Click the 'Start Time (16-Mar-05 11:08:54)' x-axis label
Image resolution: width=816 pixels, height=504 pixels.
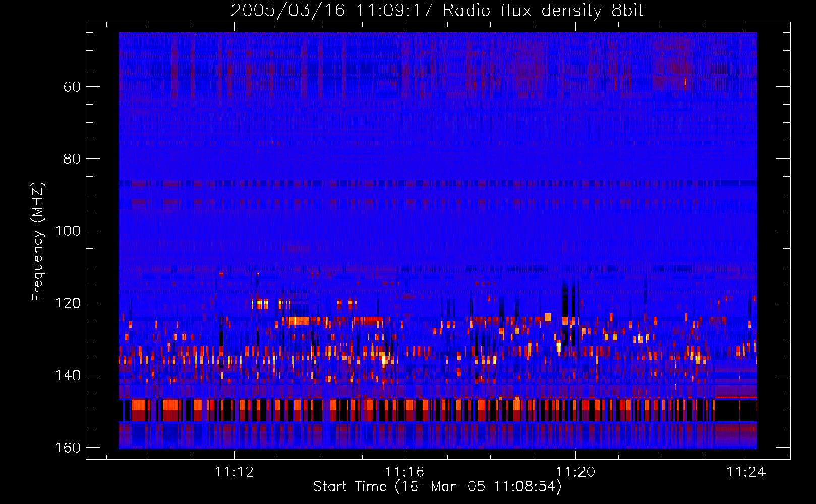point(437,487)
